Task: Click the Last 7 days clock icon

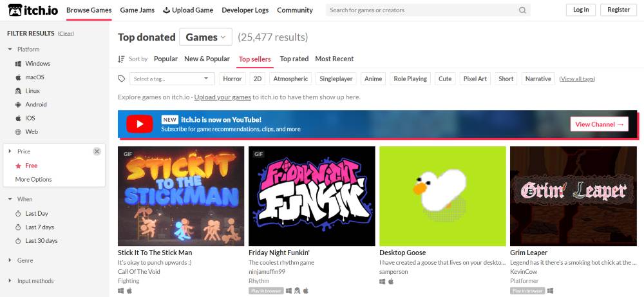Action: (18, 227)
